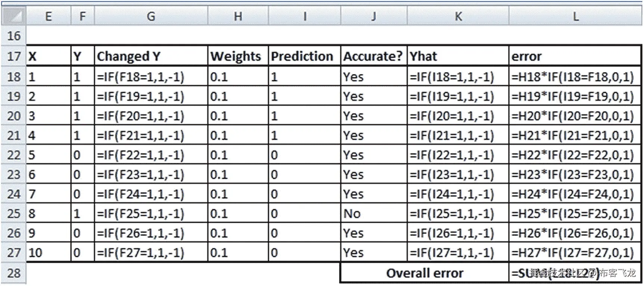This screenshot has height=286, width=644.
Task: Select column G header
Action: (151, 16)
